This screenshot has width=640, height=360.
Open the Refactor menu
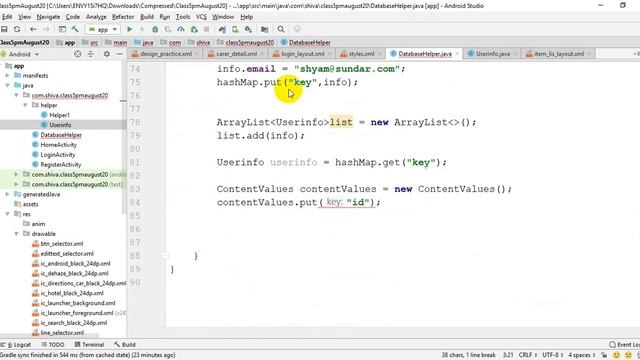coord(123,17)
